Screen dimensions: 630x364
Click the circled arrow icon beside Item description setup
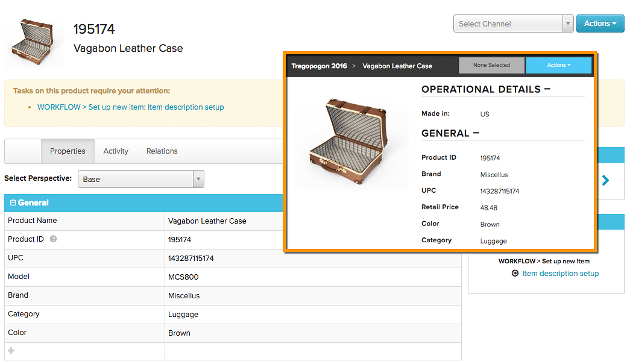tap(515, 273)
